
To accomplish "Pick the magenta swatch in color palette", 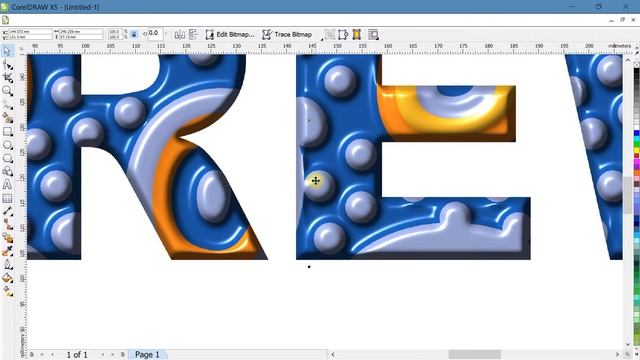I will [x=636, y=162].
